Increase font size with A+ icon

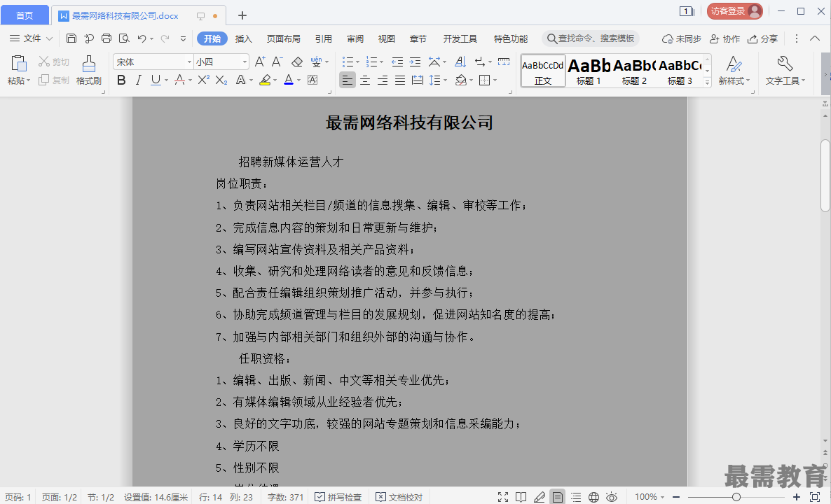point(260,62)
